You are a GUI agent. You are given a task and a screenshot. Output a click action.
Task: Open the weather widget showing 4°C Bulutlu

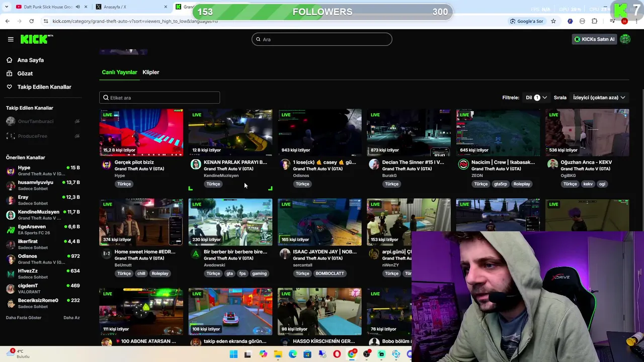(x=19, y=354)
